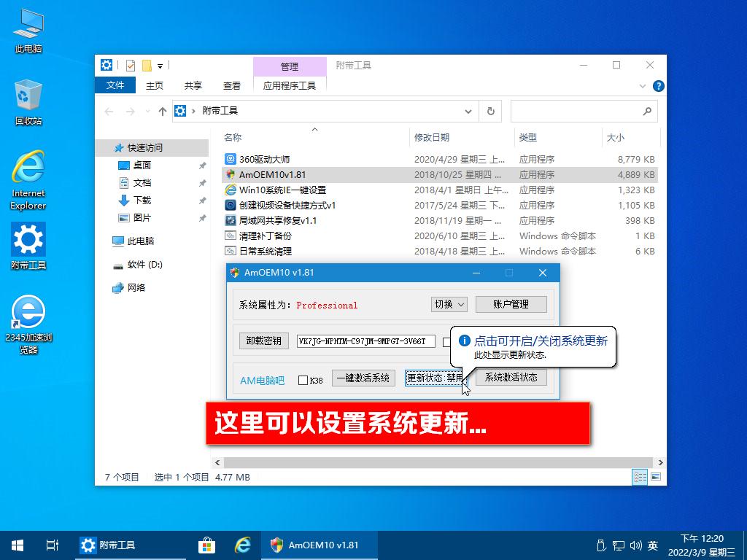This screenshot has height=560, width=747.
Task: Click the 附带工具 address bar path
Action: (220, 111)
